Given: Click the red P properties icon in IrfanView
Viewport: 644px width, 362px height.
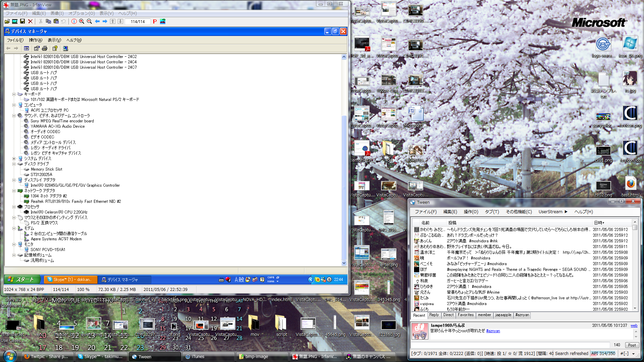Looking at the screenshot, I should click(x=155, y=21).
